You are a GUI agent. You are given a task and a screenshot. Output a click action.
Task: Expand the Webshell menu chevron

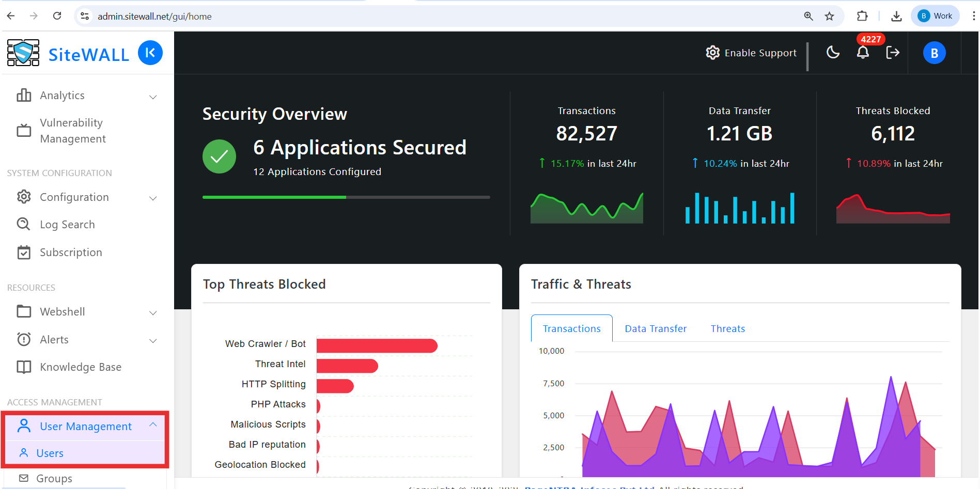click(153, 313)
